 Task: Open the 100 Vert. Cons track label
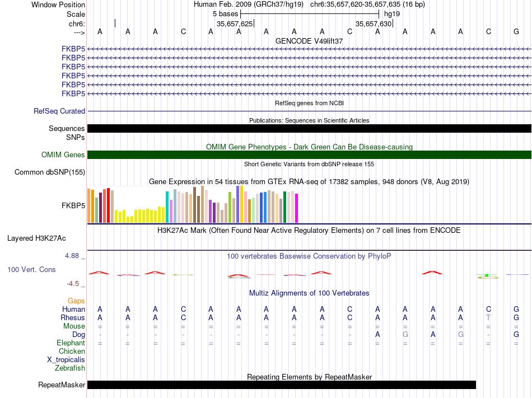(31, 269)
